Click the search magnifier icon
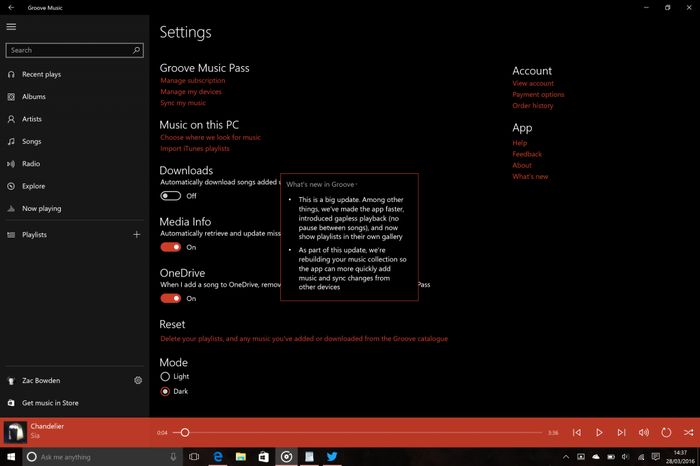The image size is (700, 466). pos(137,49)
